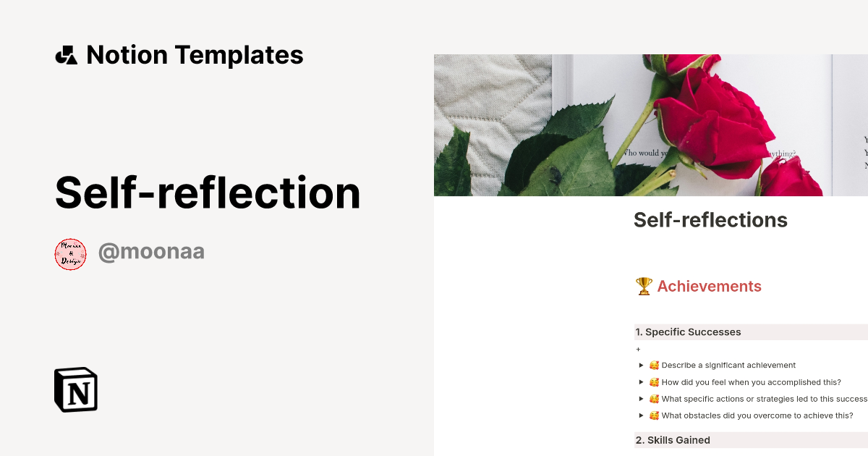Viewport: 868px width, 456px height.
Task: Click the "Notion Templates" header text
Action: coord(195,54)
